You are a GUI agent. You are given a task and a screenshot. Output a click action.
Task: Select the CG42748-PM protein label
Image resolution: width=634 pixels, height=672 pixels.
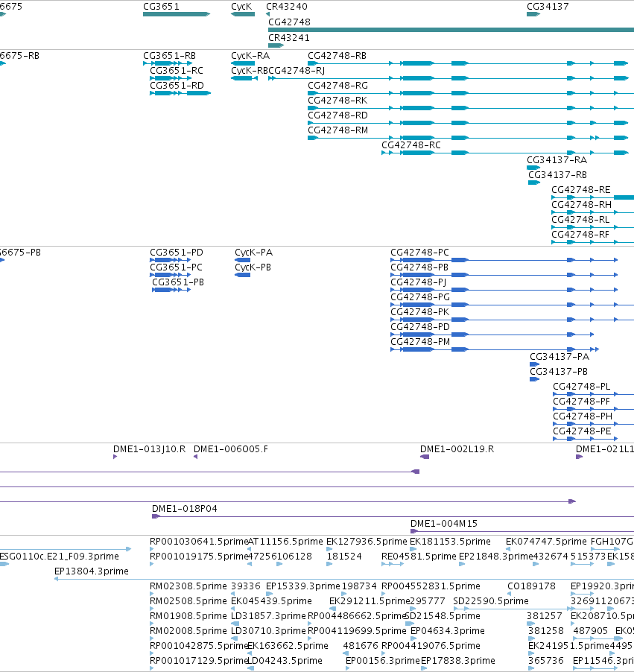[x=420, y=341]
